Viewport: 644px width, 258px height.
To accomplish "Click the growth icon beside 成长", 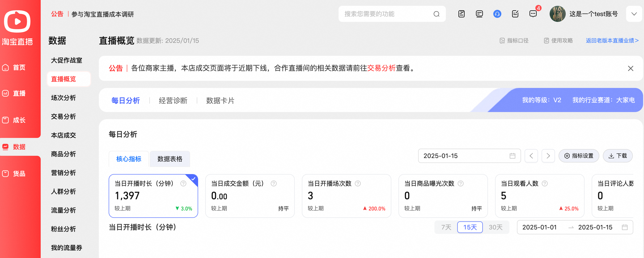I will (6, 120).
